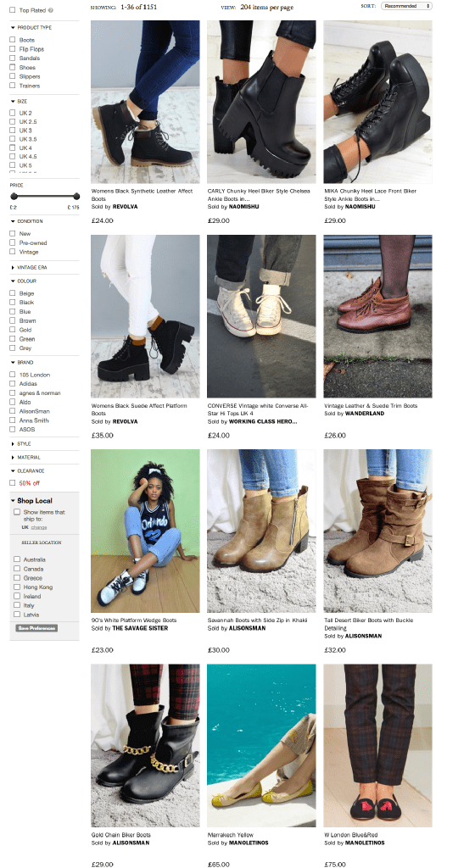The image size is (475, 868).
Task: Click the Top Rated help icon
Action: point(51,10)
